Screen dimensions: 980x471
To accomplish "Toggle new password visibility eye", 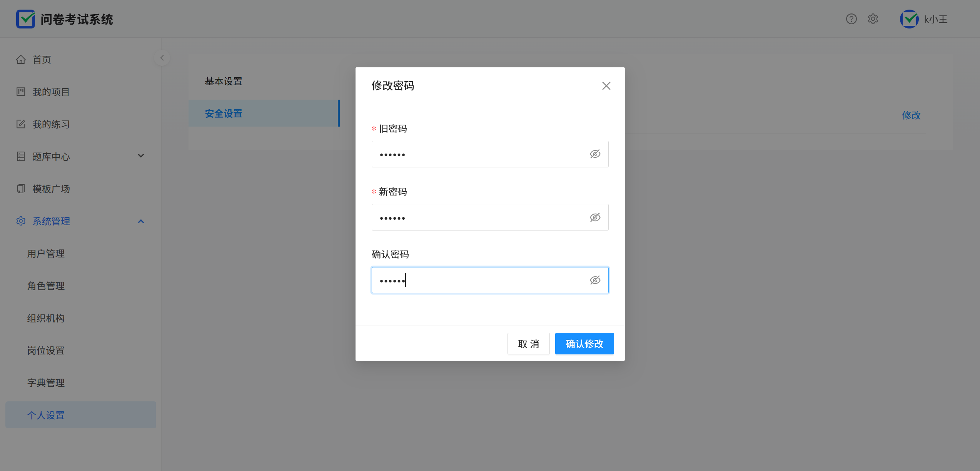I will coord(595,217).
